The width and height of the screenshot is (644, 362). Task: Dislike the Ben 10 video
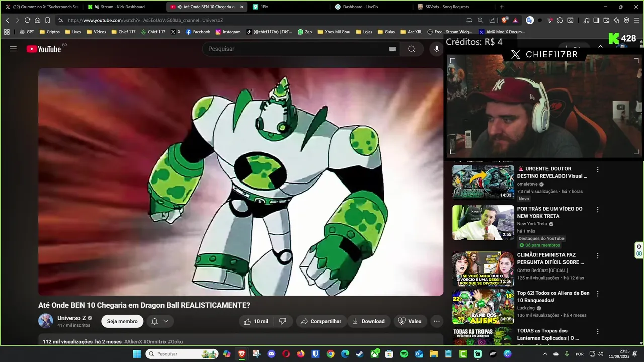[x=283, y=321]
